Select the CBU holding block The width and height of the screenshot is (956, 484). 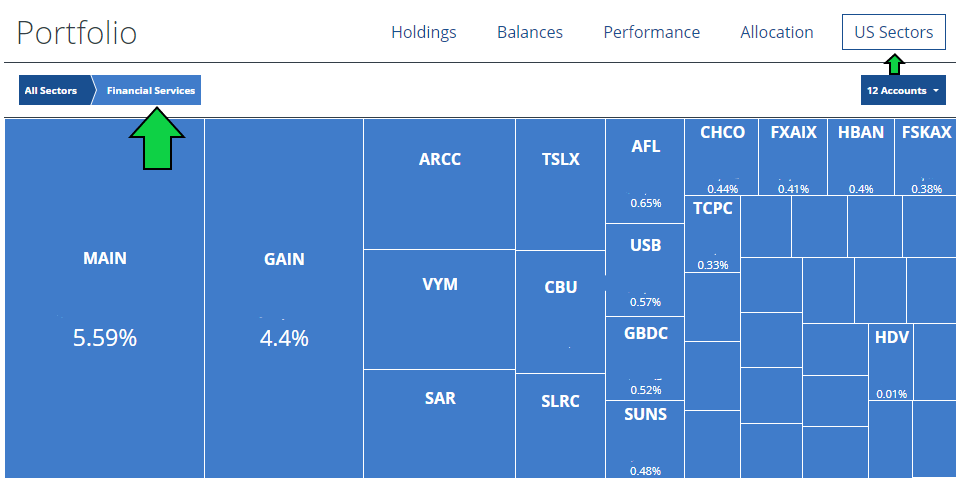560,310
